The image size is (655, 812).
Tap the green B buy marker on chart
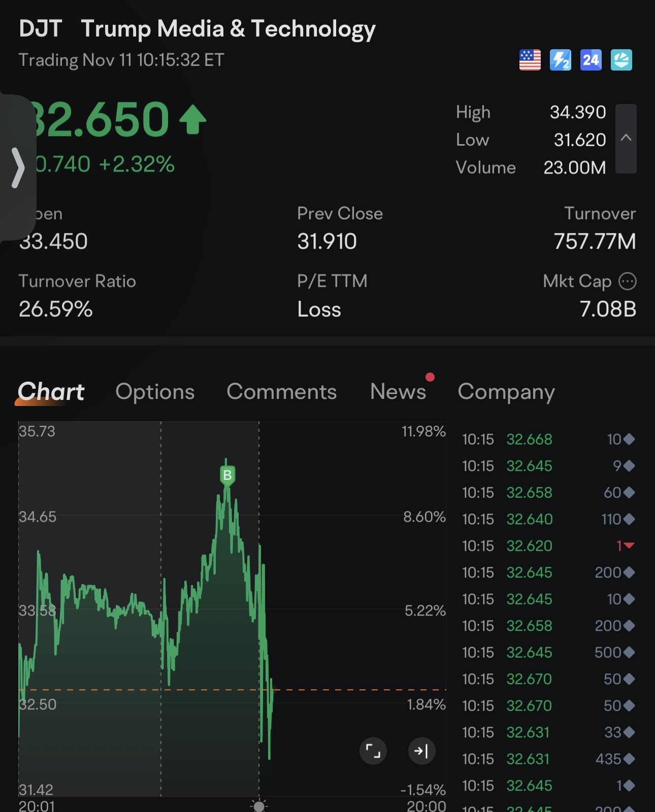point(227,476)
